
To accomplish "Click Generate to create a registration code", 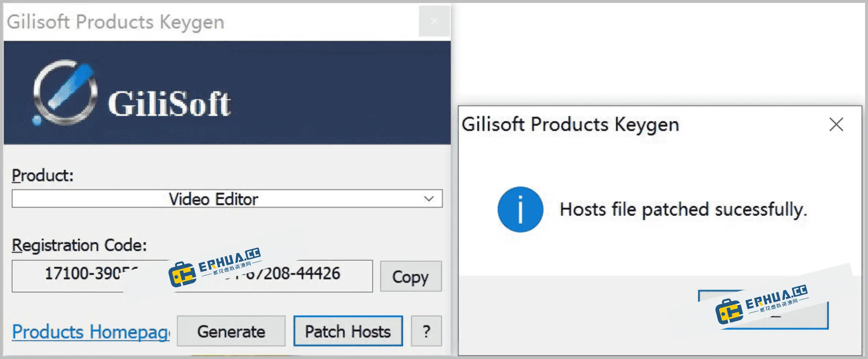I will pos(231,331).
